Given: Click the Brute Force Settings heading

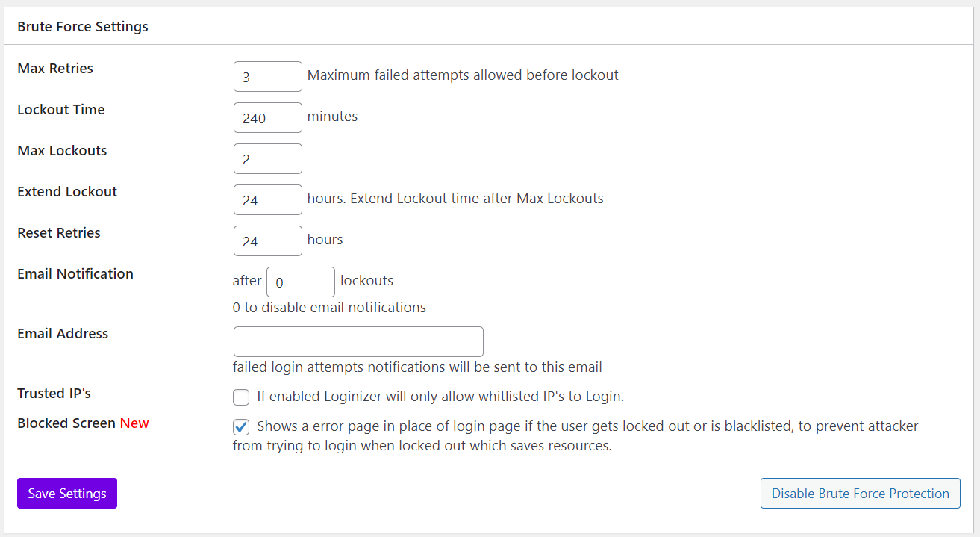Looking at the screenshot, I should click(x=83, y=27).
